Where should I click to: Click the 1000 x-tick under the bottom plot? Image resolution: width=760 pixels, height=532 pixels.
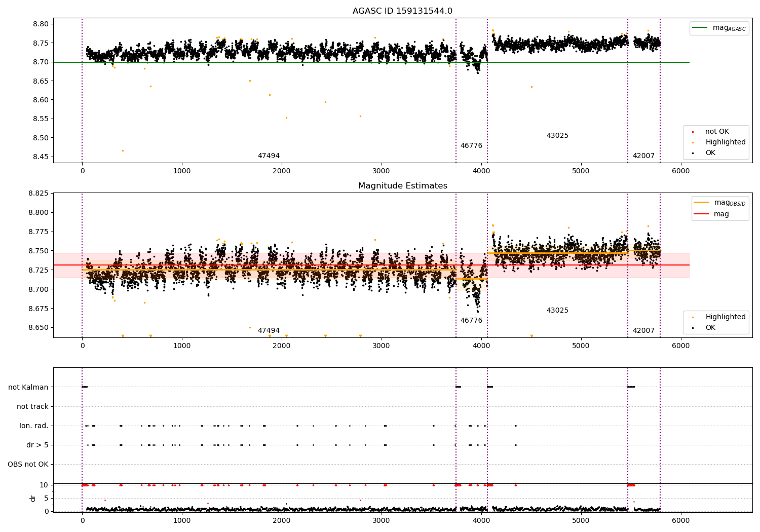point(182,521)
